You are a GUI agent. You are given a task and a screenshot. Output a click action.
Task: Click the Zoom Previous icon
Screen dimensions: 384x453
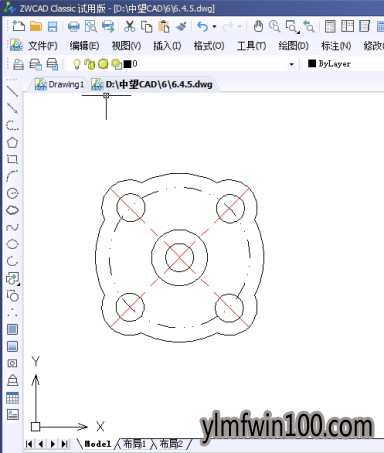[309, 26]
